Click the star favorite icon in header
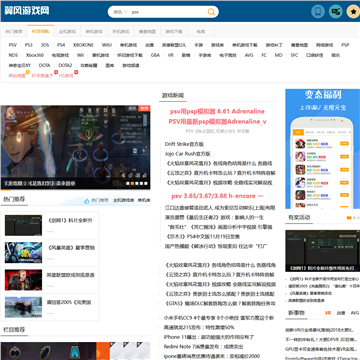The image size is (360, 360). [353, 12]
